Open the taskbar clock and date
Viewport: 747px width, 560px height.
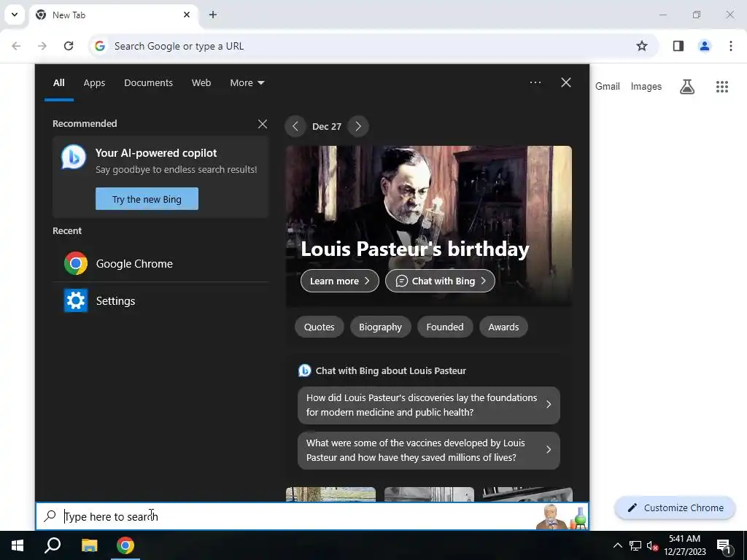[684, 545]
